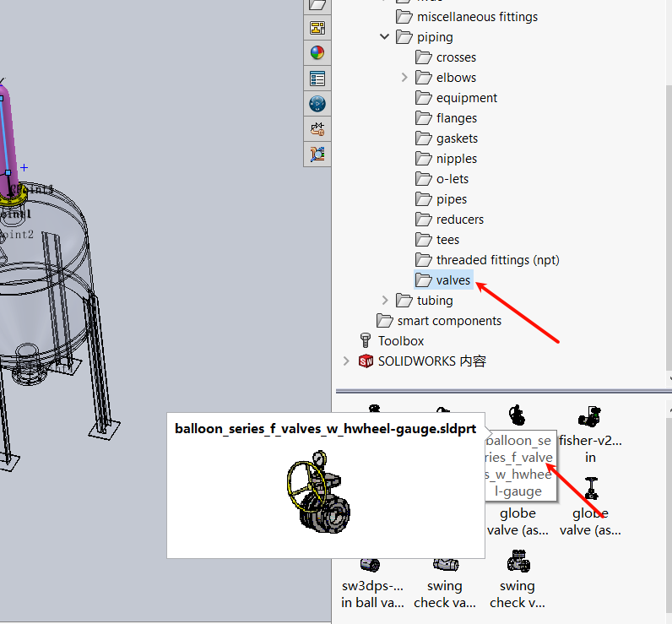This screenshot has width=672, height=624.
Task: Select the Toolbox bolt icon
Action: (366, 341)
